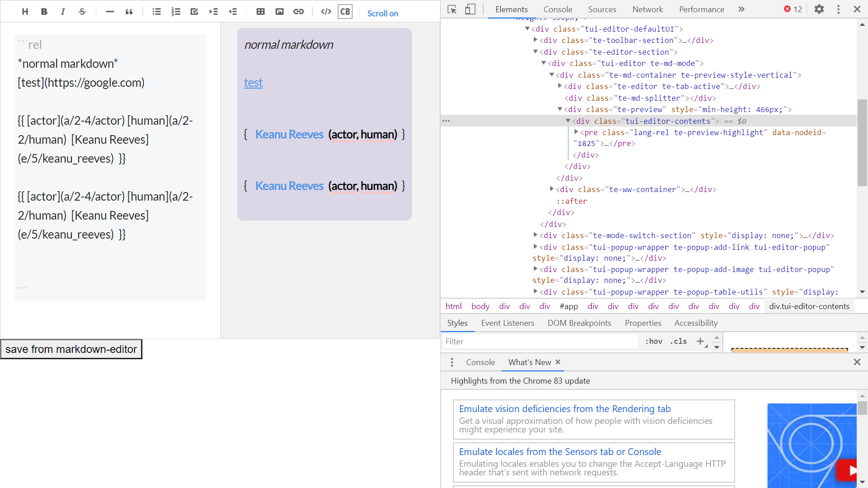The height and width of the screenshot is (488, 868).
Task: Expand the te-ww-container div node
Action: pos(552,189)
